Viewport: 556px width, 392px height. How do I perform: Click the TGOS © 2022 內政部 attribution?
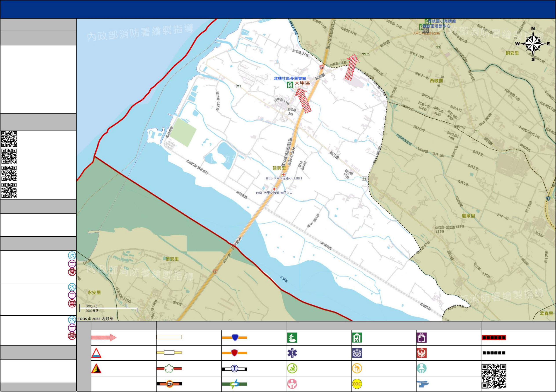[95, 319]
